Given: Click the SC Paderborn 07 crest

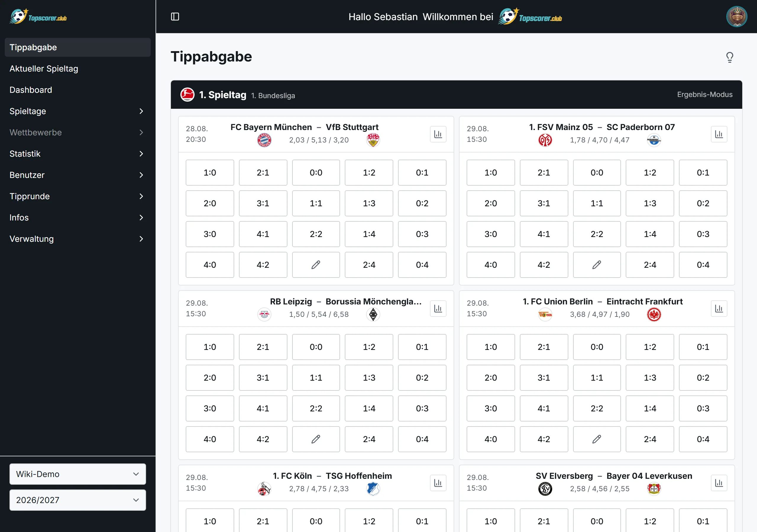Looking at the screenshot, I should click(654, 140).
